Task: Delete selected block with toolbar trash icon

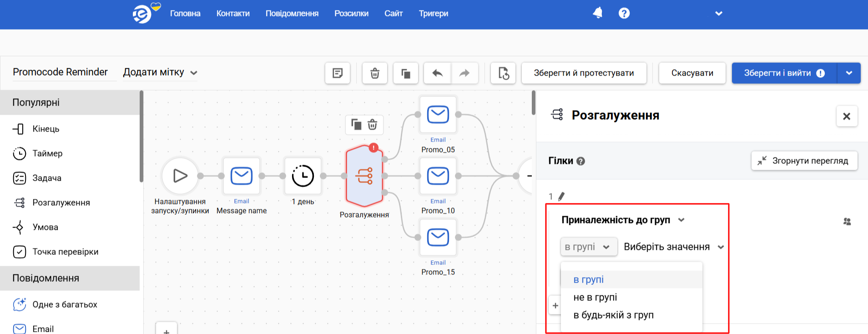Action: coord(375,73)
